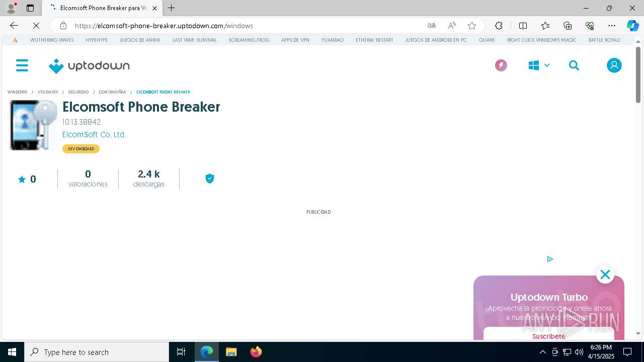This screenshot has height=362, width=644.
Task: Open the Uptodown hamburger menu
Action: [22, 65]
